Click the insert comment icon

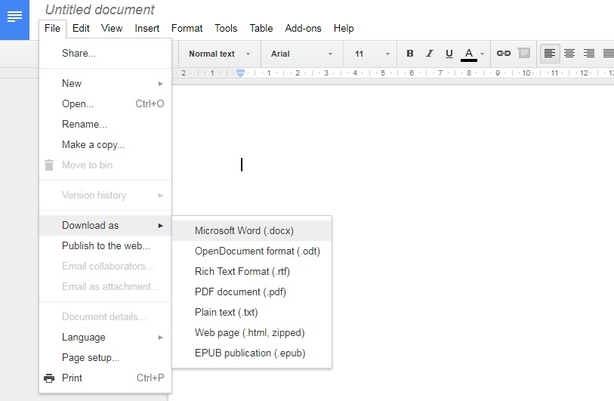click(x=524, y=53)
